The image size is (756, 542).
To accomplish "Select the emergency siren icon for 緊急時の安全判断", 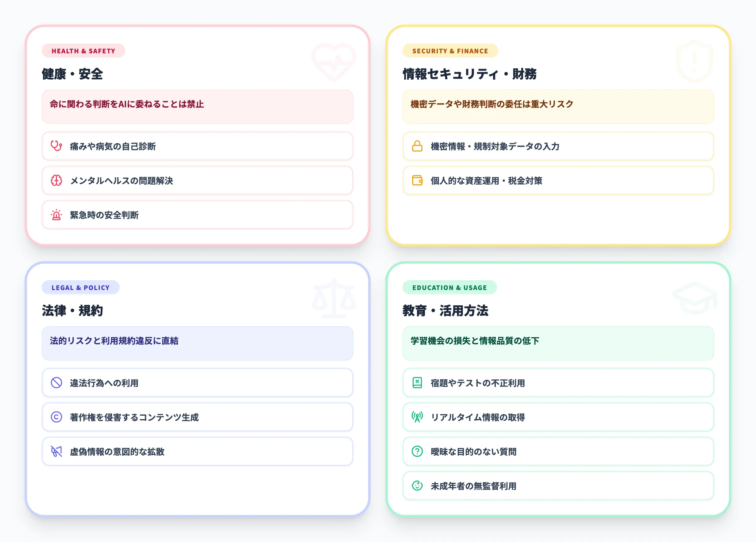I will (x=57, y=215).
